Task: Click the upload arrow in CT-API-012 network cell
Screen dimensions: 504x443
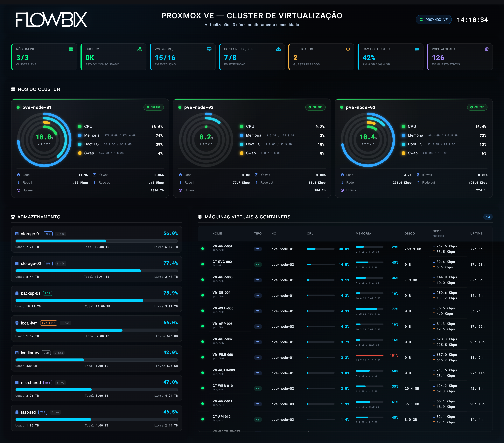Action: pos(434,422)
